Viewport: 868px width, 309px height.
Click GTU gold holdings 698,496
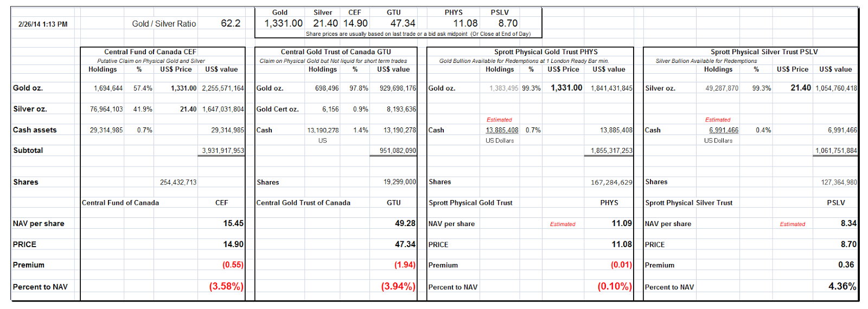327,88
